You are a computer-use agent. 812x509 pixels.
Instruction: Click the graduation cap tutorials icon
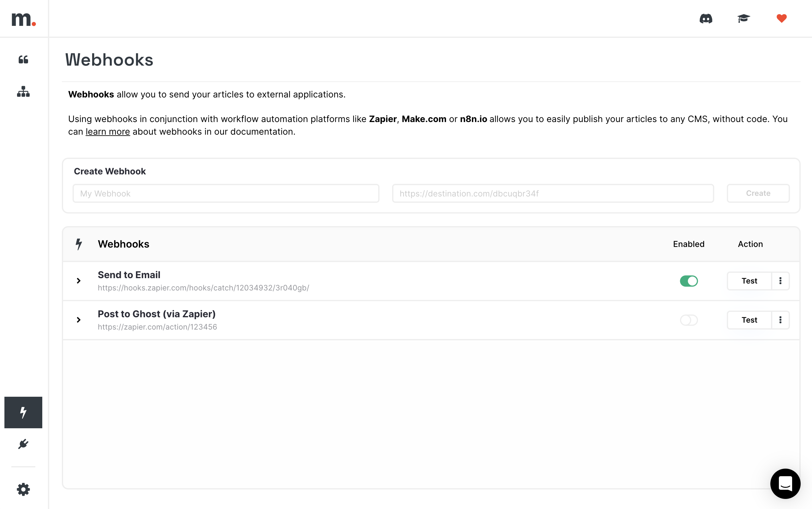coord(743,19)
